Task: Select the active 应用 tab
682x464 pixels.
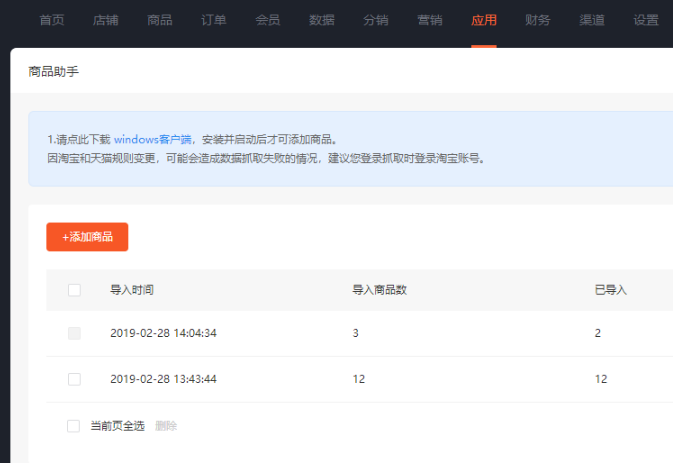Action: (x=484, y=20)
